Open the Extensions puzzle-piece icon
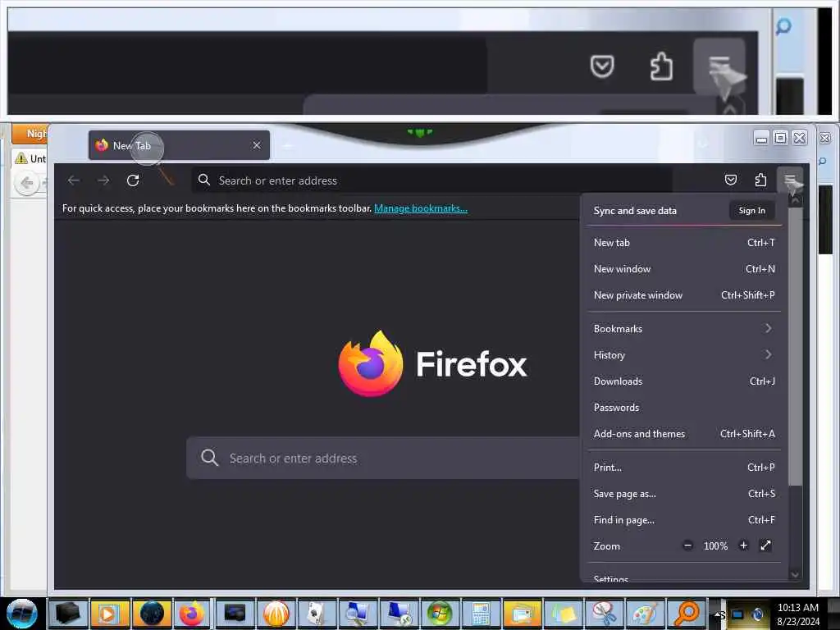This screenshot has height=630, width=840. coord(760,180)
